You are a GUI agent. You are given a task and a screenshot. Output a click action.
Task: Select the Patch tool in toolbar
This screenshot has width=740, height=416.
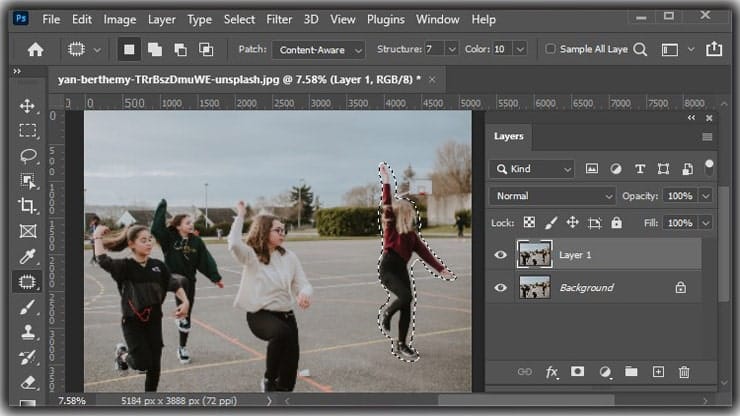[x=27, y=282]
